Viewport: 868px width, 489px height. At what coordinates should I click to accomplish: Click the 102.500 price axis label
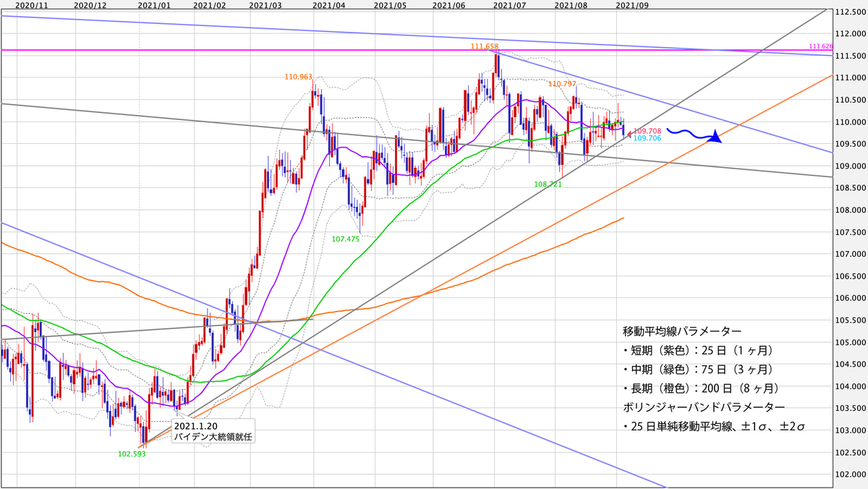(849, 454)
